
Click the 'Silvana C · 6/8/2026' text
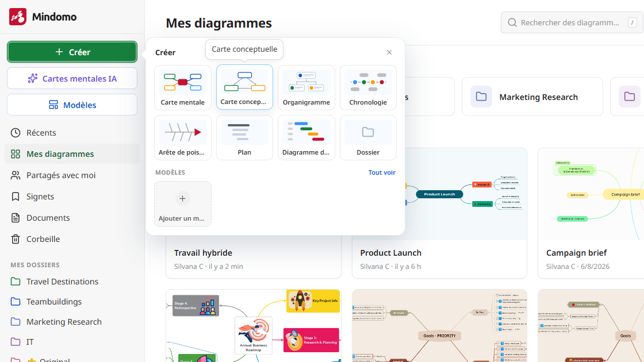578,267
